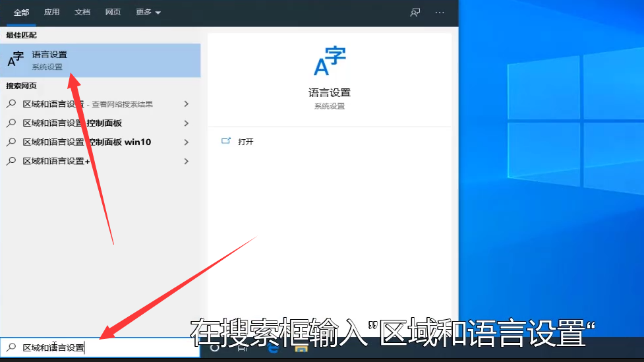Switch to the 网页 search tab
Screen dimensions: 644x362
(113, 13)
